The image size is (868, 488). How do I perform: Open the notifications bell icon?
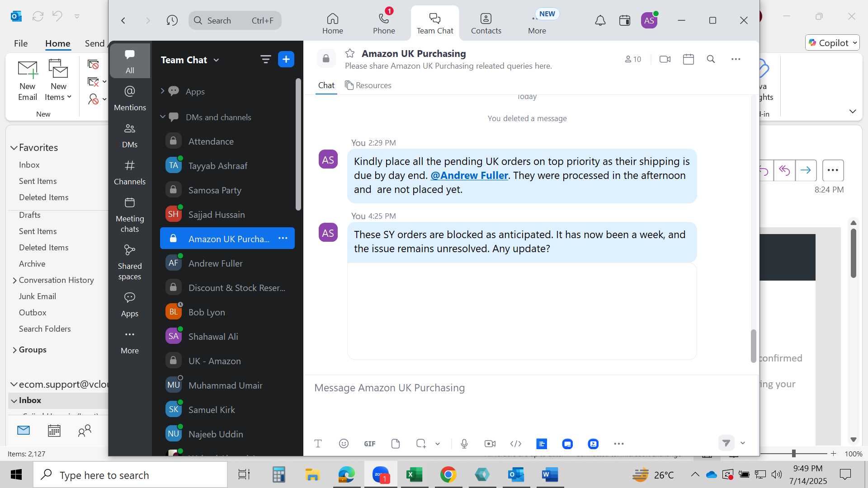(x=600, y=20)
